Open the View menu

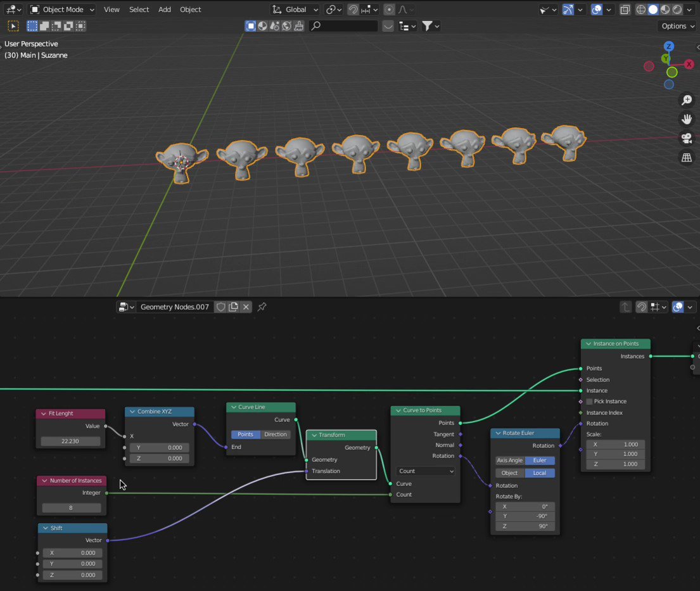[111, 10]
